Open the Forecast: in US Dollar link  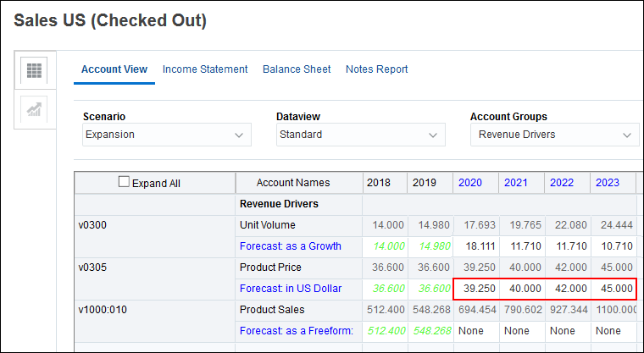291,289
